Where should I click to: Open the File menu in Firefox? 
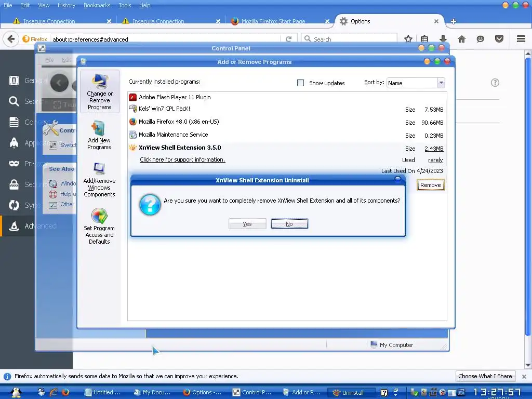coord(8,5)
